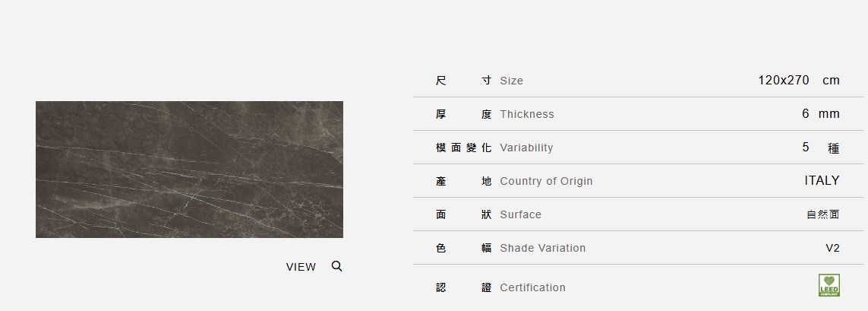
Task: Click the VIEW link under the tile
Action: tap(301, 267)
